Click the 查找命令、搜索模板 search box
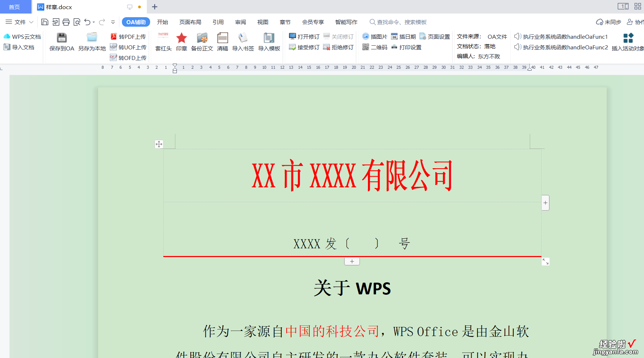The image size is (644, 358). click(x=398, y=22)
